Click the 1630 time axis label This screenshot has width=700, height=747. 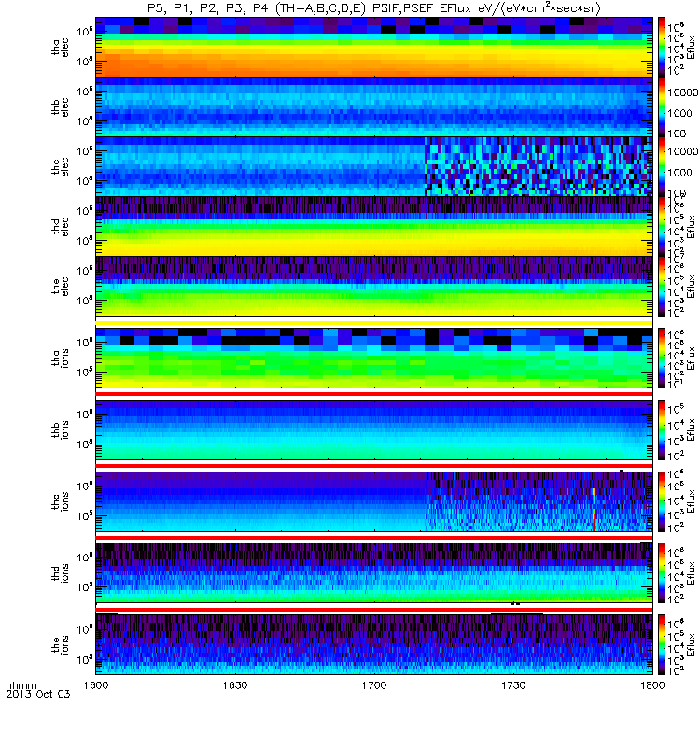235,685
